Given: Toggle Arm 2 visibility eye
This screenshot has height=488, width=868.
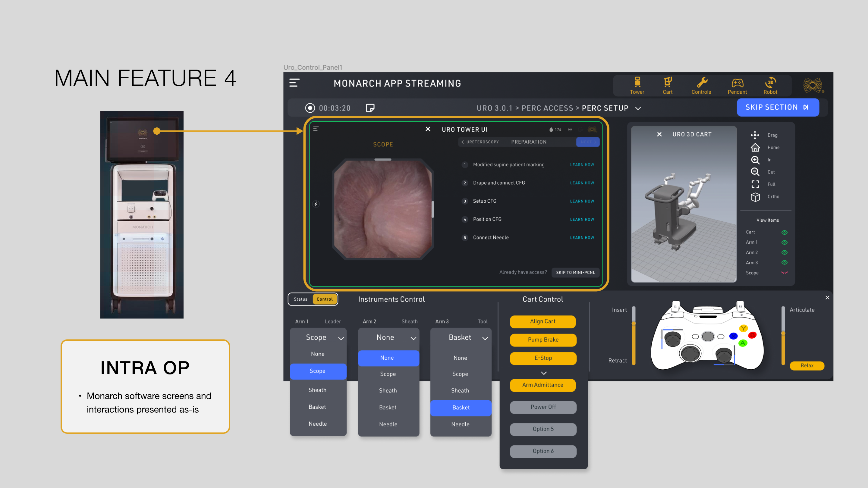Looking at the screenshot, I should pyautogui.click(x=784, y=252).
